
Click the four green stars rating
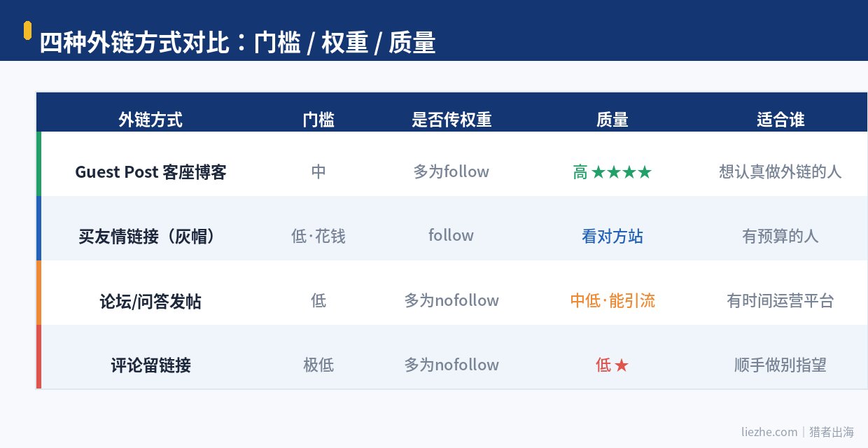click(622, 172)
